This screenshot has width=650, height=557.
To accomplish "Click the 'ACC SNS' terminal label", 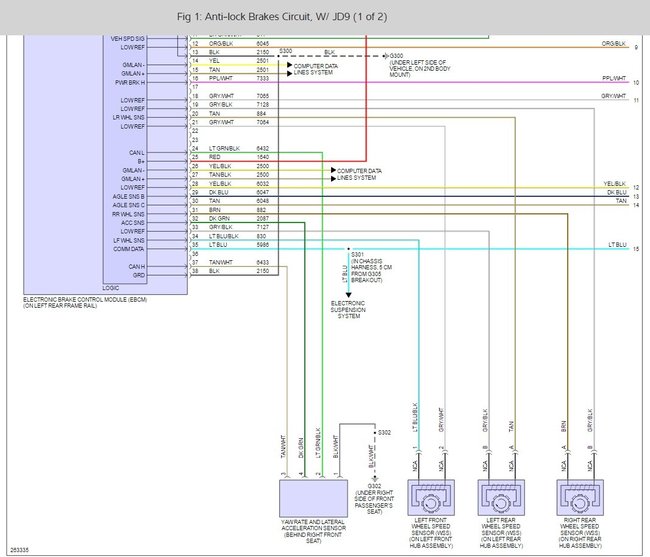I will (x=133, y=223).
